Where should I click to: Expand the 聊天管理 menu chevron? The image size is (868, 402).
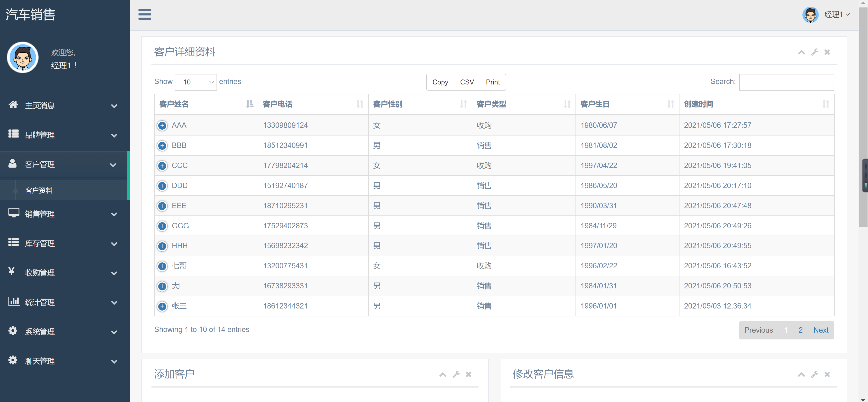[114, 362]
